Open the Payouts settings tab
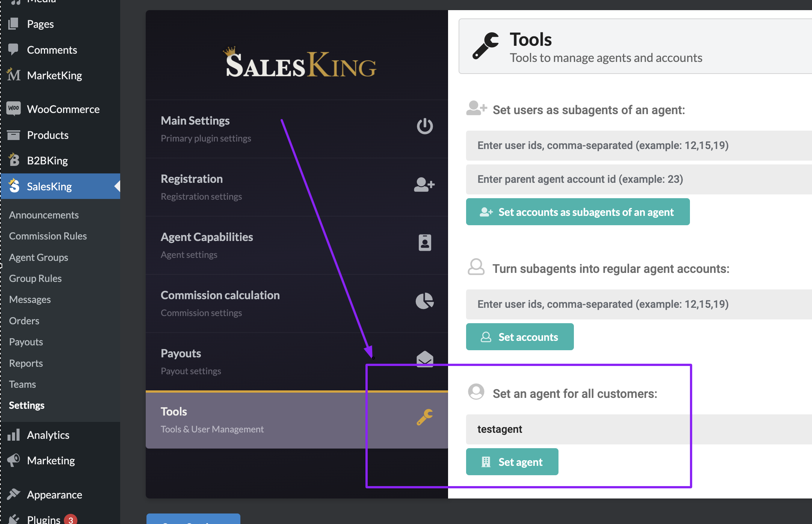The height and width of the screenshot is (524, 812). (x=297, y=361)
